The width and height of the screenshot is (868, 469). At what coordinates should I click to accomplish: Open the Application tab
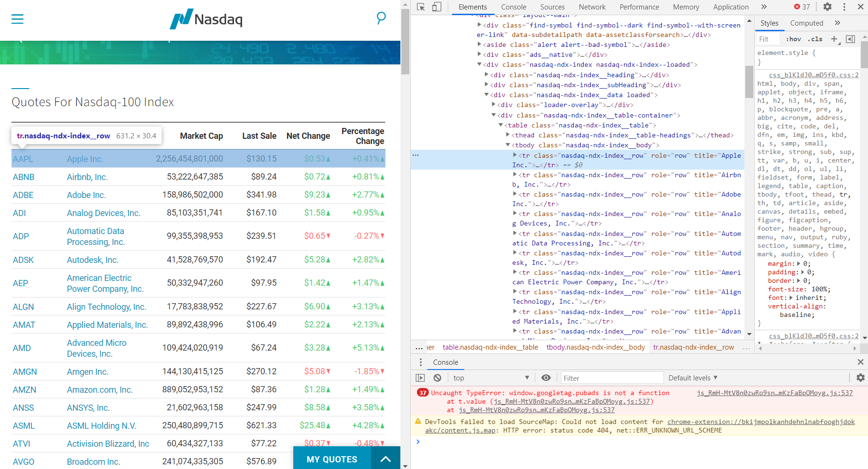point(731,7)
